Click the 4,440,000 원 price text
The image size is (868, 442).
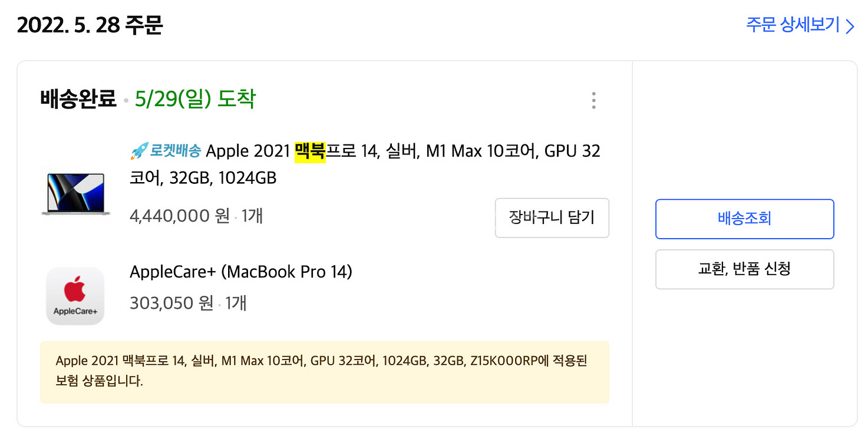click(180, 216)
